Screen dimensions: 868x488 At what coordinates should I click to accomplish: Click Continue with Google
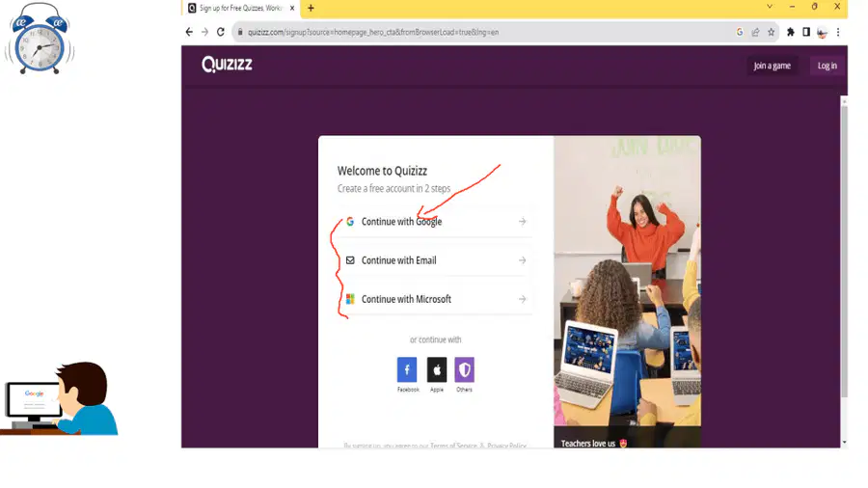pyautogui.click(x=435, y=221)
